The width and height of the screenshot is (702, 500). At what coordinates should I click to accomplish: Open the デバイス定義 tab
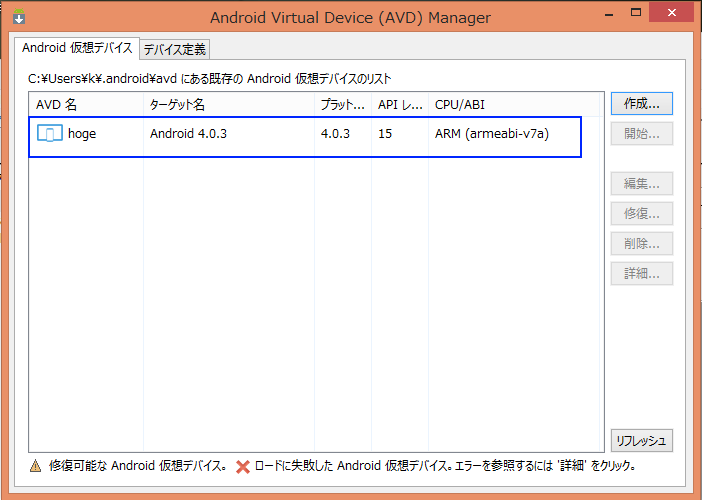(175, 49)
